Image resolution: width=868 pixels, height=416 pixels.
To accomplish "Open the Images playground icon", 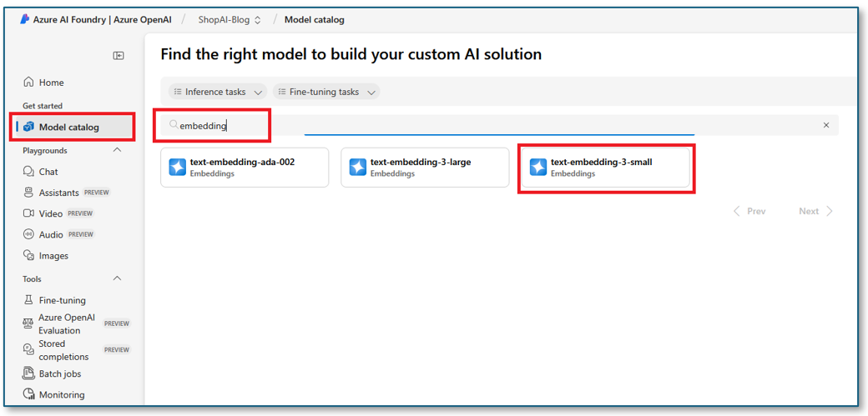I will pyautogui.click(x=28, y=256).
